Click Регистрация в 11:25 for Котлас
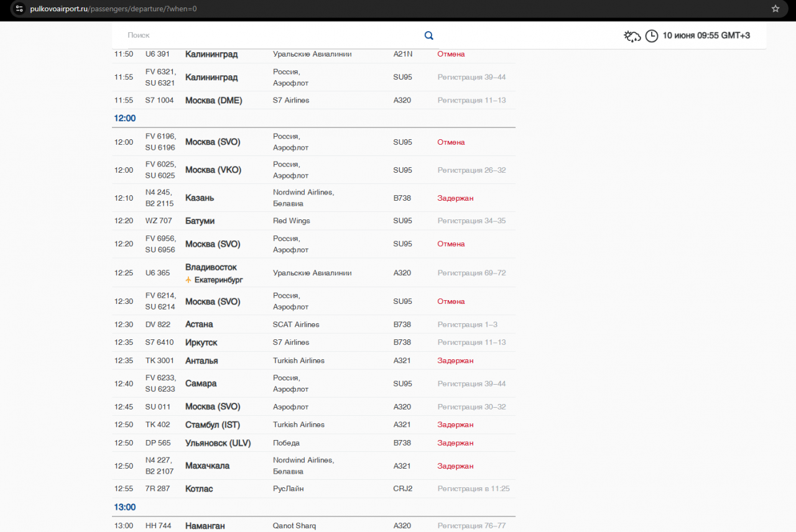Image resolution: width=796 pixels, height=532 pixels. (473, 488)
